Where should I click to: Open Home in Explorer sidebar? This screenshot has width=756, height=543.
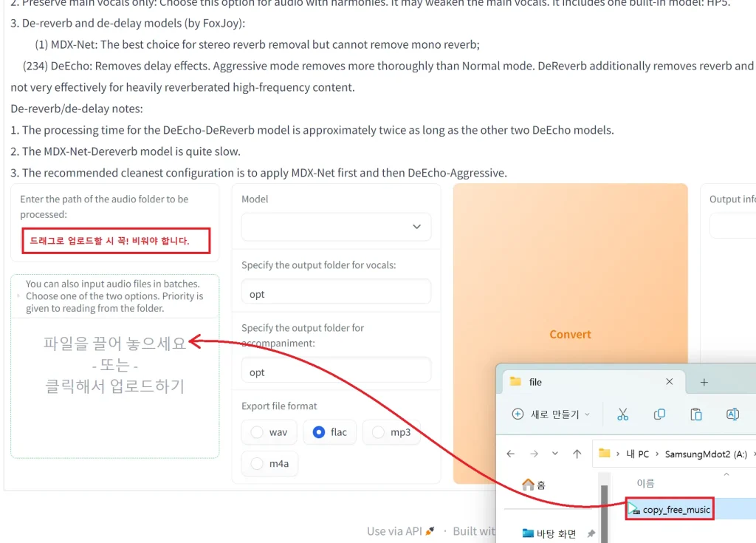click(534, 485)
